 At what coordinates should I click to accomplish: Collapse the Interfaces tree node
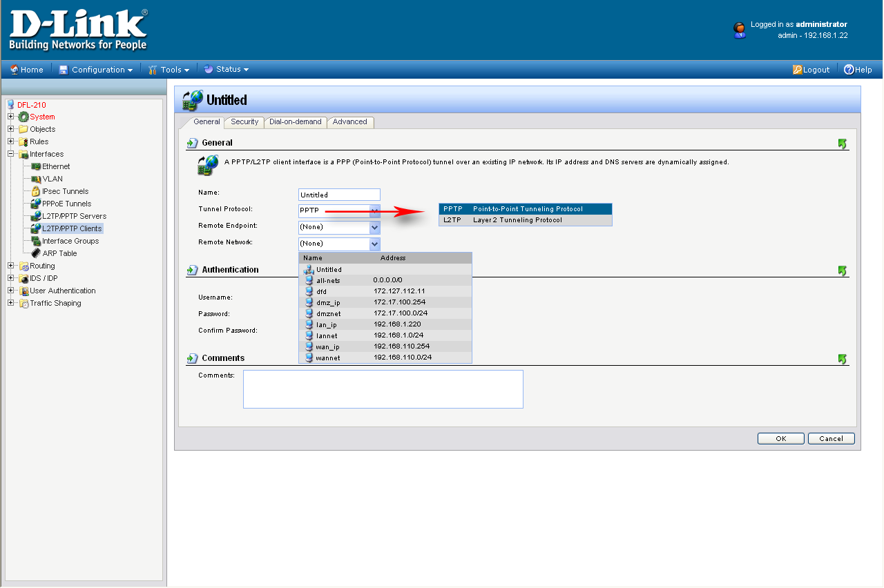[x=11, y=154]
